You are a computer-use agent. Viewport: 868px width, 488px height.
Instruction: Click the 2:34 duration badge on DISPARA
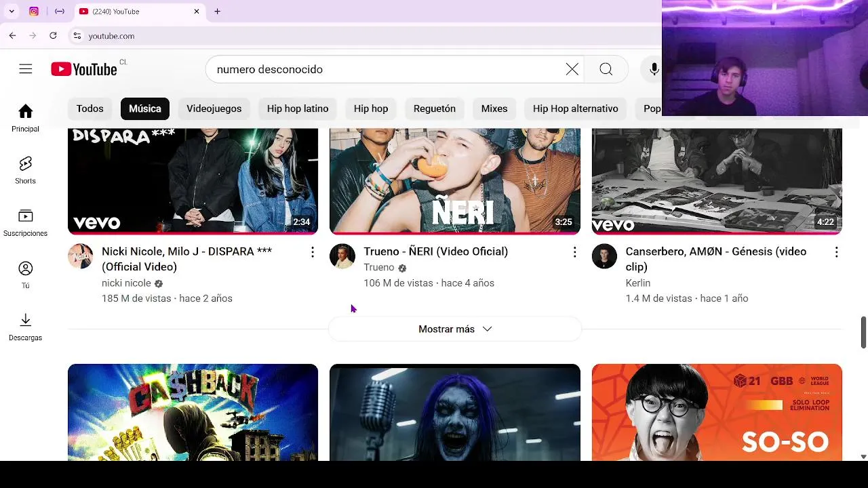[302, 222]
